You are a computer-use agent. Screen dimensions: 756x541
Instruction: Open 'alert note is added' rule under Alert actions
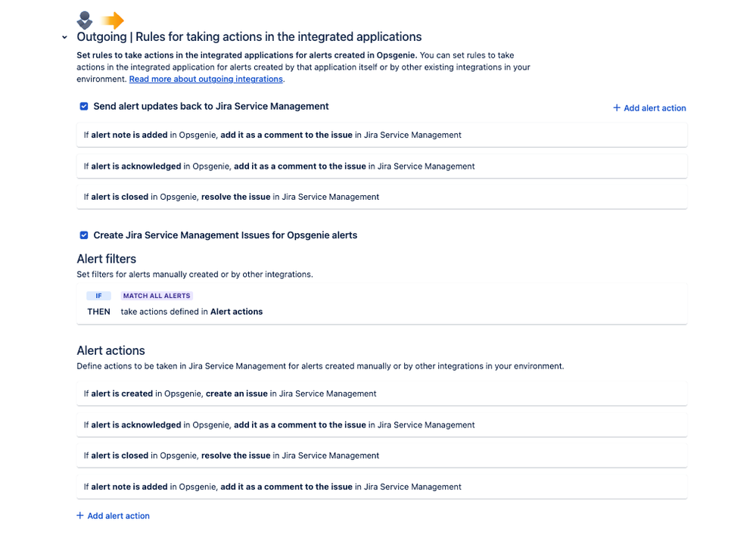382,487
